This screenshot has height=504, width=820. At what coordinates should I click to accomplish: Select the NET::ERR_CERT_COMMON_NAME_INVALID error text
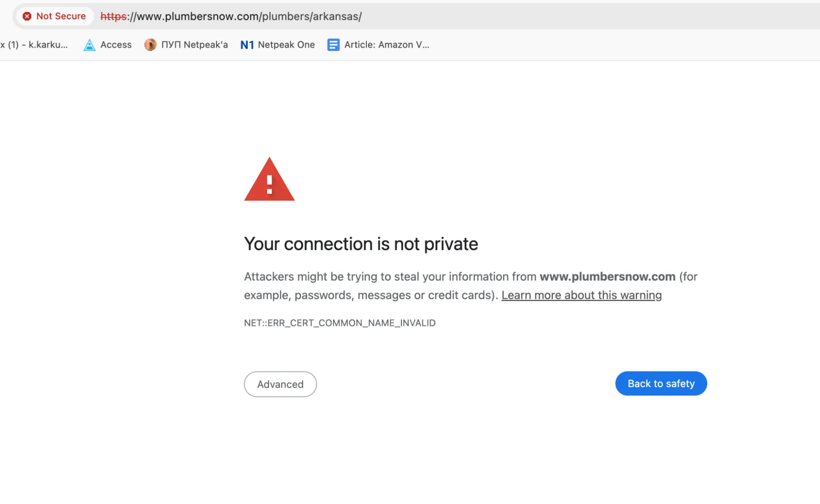[340, 323]
